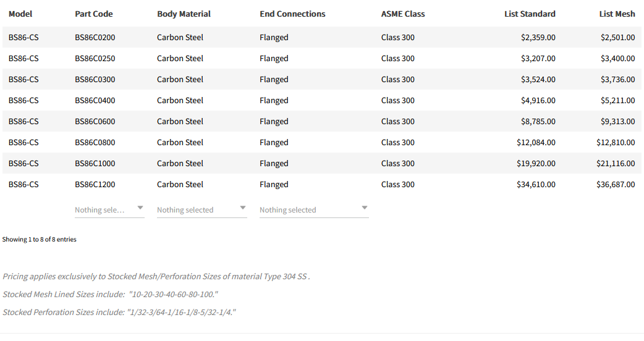Click the Part Code dropdown arrow icon

pos(140,208)
